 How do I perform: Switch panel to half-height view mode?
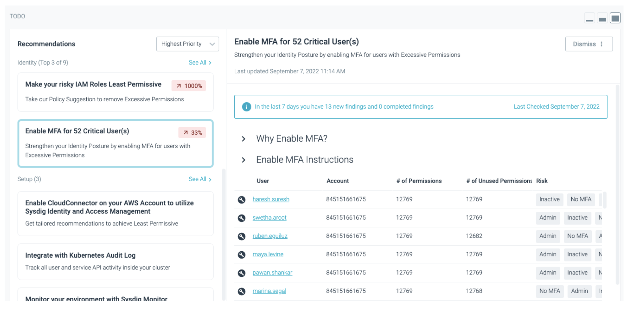click(x=602, y=18)
